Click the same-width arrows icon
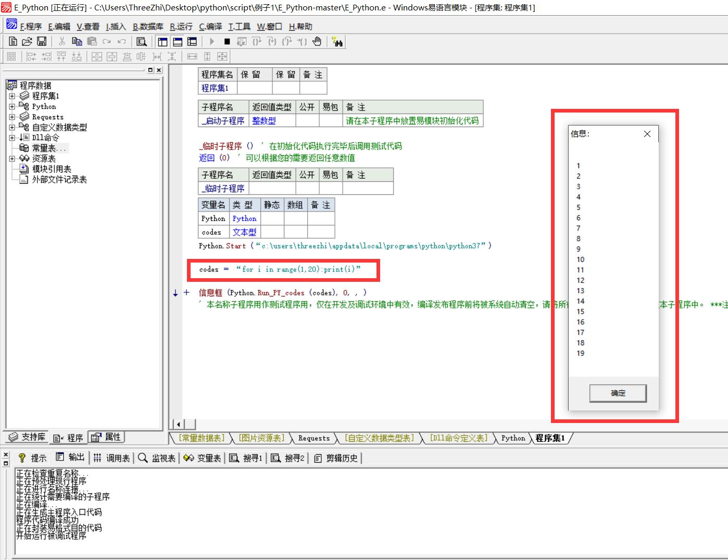The width and height of the screenshot is (728, 560). [x=192, y=56]
